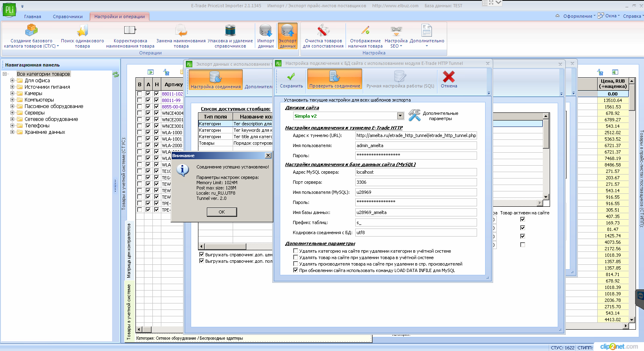Select the Настройки и операции tab
The image size is (644, 351).
(119, 17)
